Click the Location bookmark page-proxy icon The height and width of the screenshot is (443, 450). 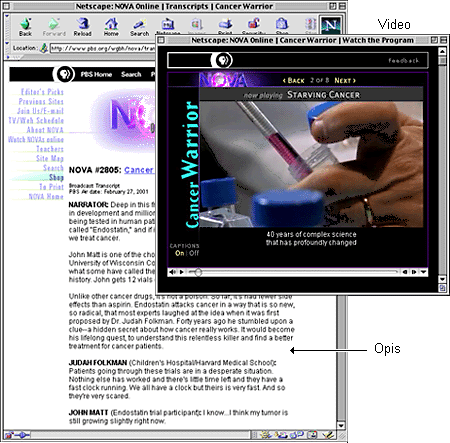(43, 48)
